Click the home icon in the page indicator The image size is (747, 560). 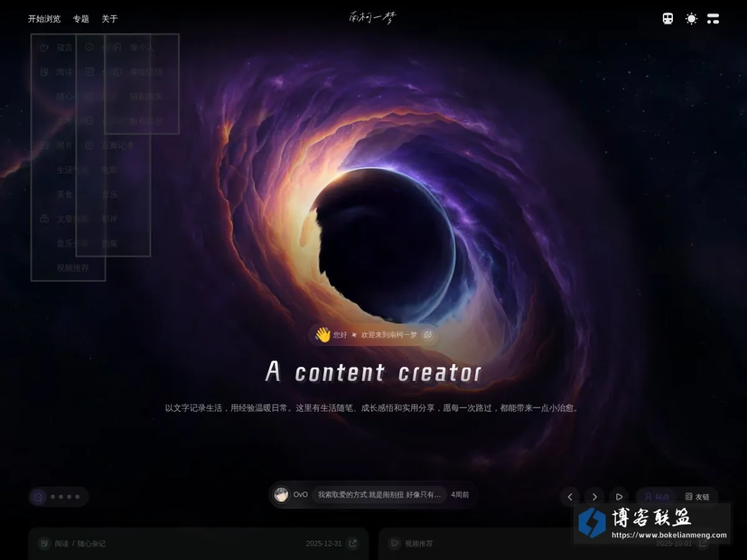point(38,497)
